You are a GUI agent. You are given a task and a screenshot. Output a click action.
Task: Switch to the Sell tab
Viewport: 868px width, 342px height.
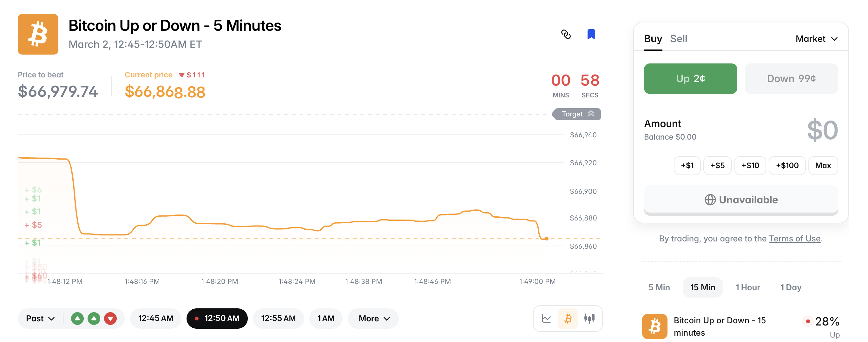678,39
